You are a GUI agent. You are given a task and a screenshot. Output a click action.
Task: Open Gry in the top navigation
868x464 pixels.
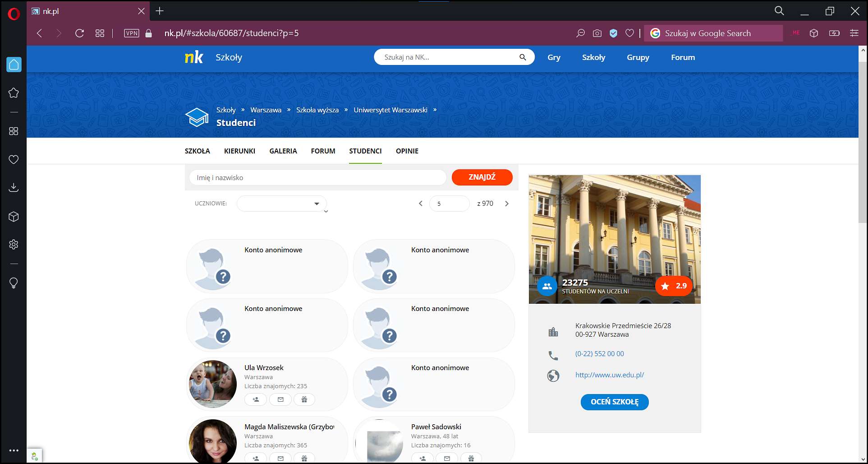click(554, 57)
